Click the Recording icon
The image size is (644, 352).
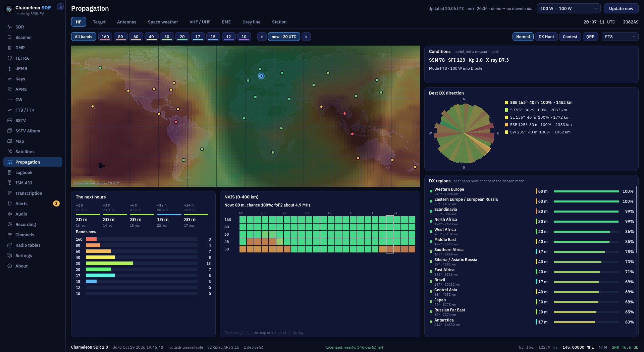10,224
